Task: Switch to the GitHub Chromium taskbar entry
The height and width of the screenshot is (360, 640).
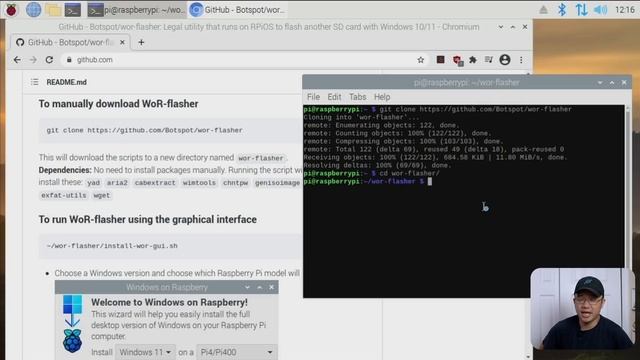Action: [x=238, y=10]
